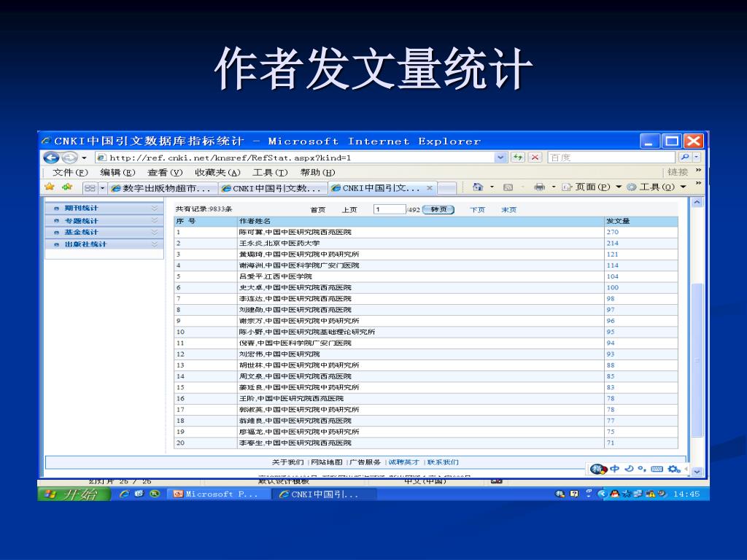
Task: Click the scrollbar up arrow
Action: pos(697,203)
